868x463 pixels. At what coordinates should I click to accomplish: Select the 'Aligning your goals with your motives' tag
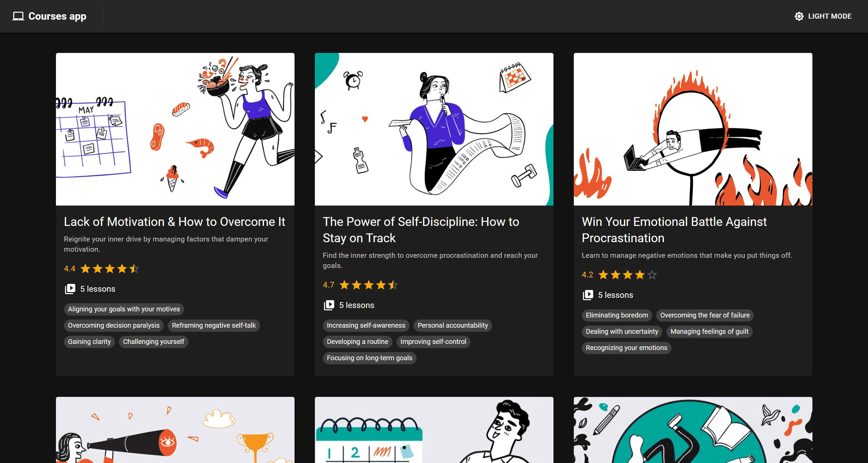pyautogui.click(x=124, y=309)
